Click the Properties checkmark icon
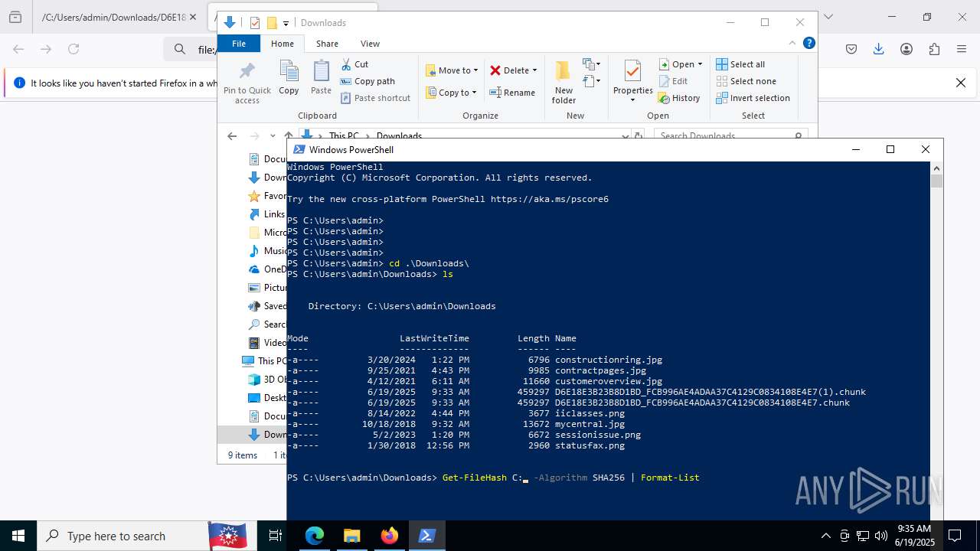 click(x=632, y=71)
